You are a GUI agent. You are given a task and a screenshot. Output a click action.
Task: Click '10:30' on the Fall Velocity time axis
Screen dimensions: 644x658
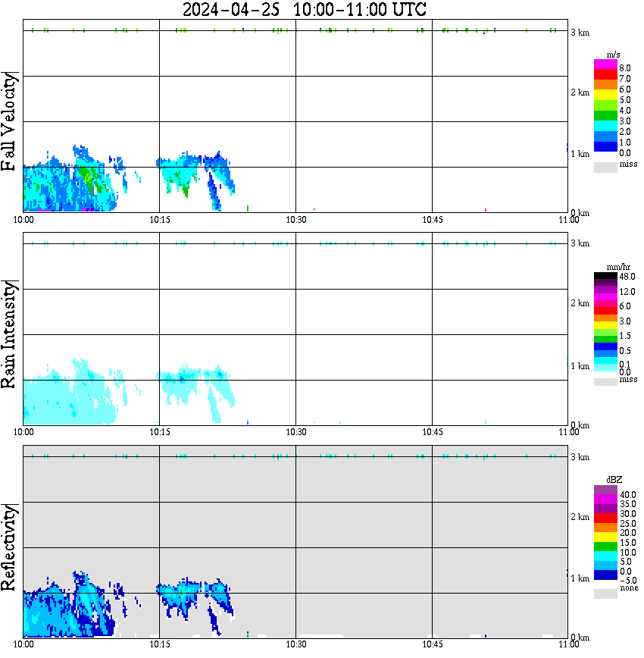pyautogui.click(x=296, y=220)
